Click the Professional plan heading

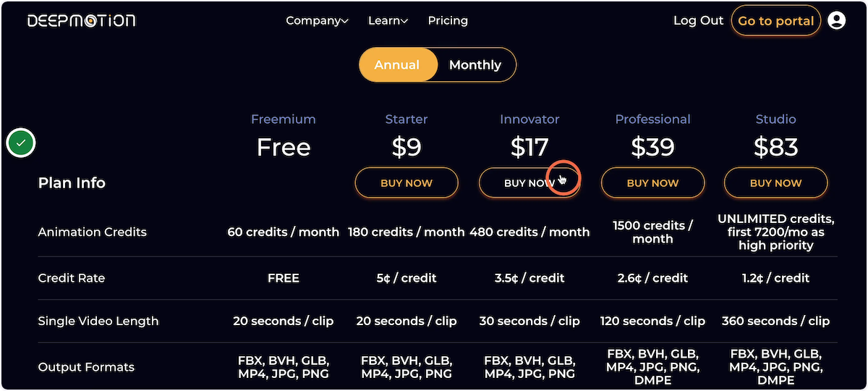point(652,119)
